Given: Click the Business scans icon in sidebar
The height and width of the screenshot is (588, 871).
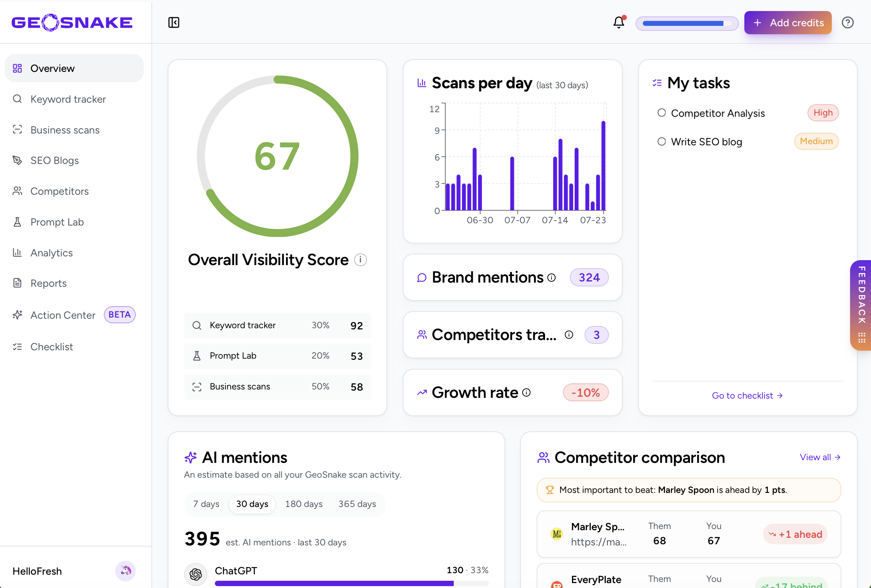Looking at the screenshot, I should click(17, 130).
